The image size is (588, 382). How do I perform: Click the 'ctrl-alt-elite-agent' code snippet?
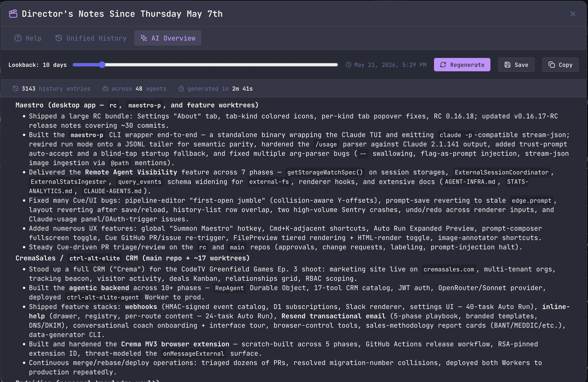point(103,298)
